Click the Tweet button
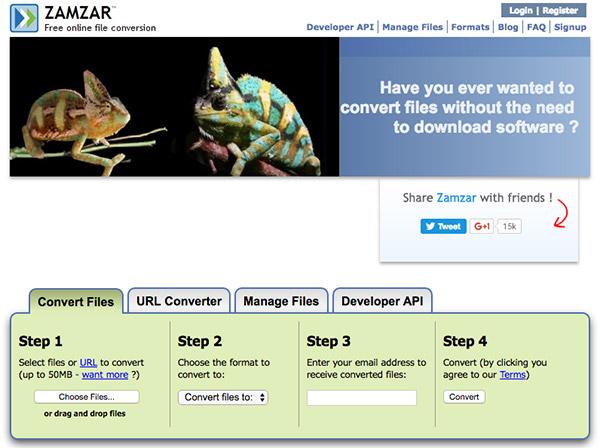Viewport: 600px width, 448px height. point(442,226)
